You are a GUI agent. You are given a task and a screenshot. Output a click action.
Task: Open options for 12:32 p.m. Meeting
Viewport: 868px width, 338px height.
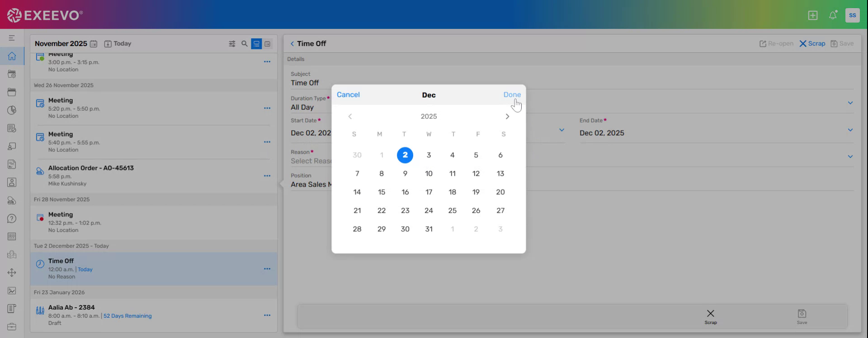pyautogui.click(x=267, y=223)
